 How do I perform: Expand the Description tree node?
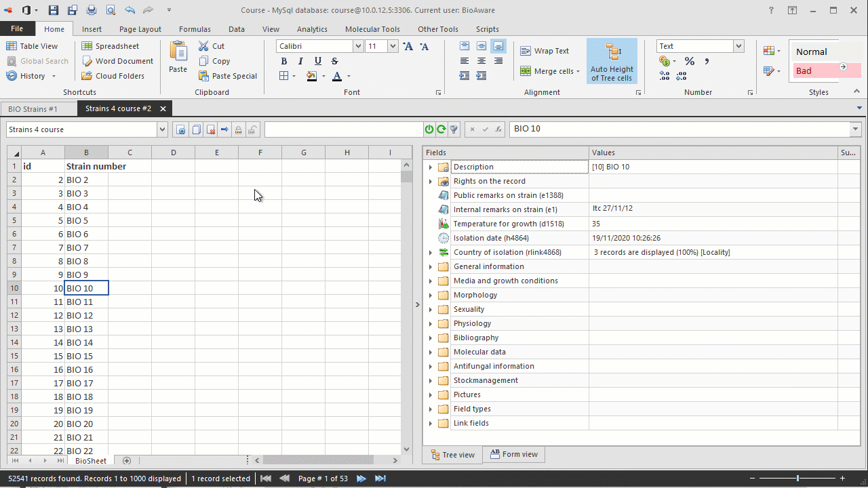coord(430,167)
